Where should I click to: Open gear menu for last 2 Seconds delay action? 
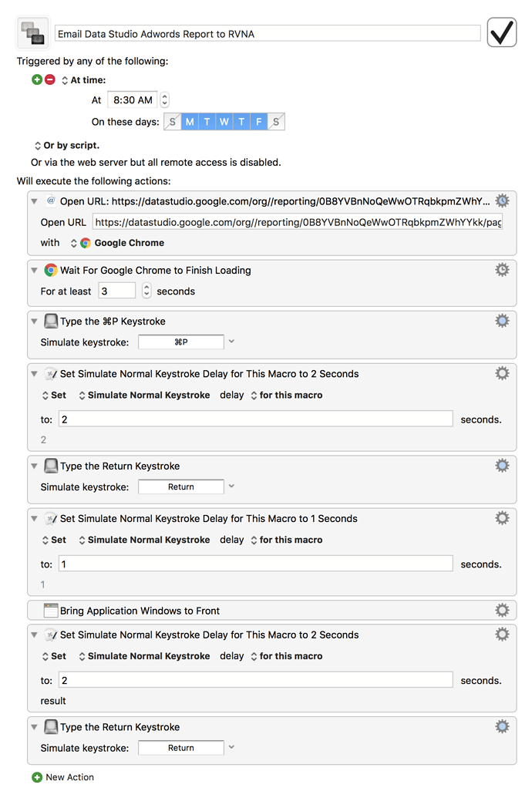pyautogui.click(x=503, y=634)
